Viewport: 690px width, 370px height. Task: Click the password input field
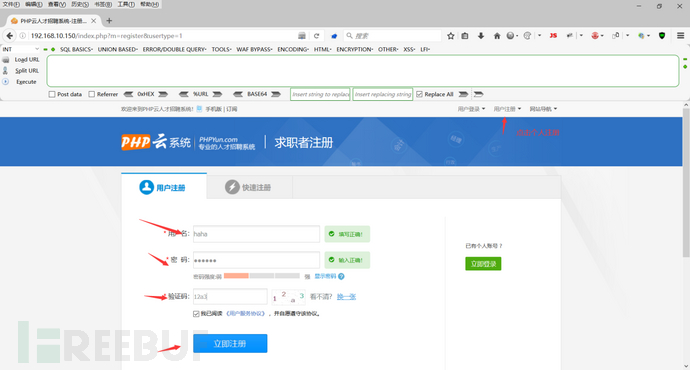[257, 260]
